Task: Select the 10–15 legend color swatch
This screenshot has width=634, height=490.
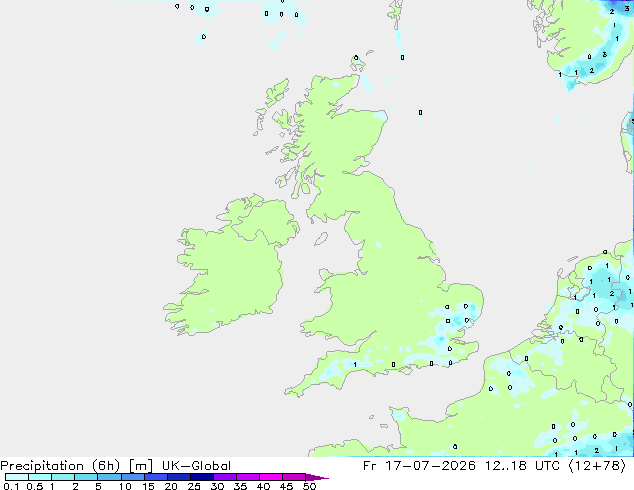Action: click(x=133, y=477)
